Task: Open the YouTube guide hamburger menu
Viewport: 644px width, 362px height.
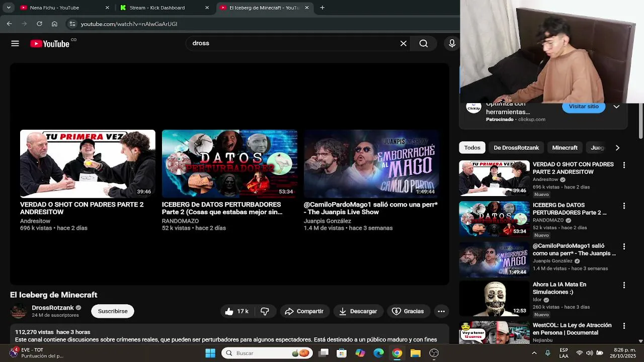Action: 15,44
